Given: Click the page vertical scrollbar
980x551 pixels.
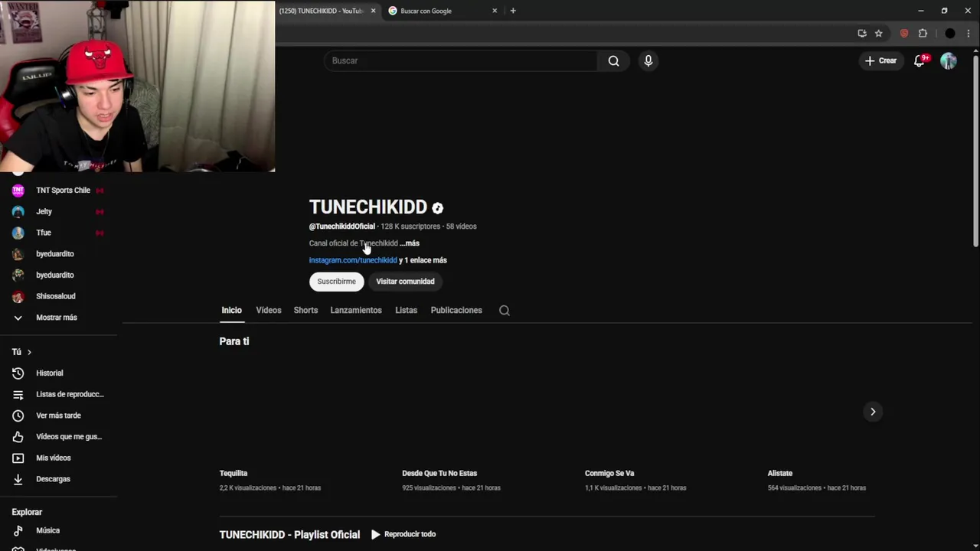Looking at the screenshot, I should coord(975,149).
